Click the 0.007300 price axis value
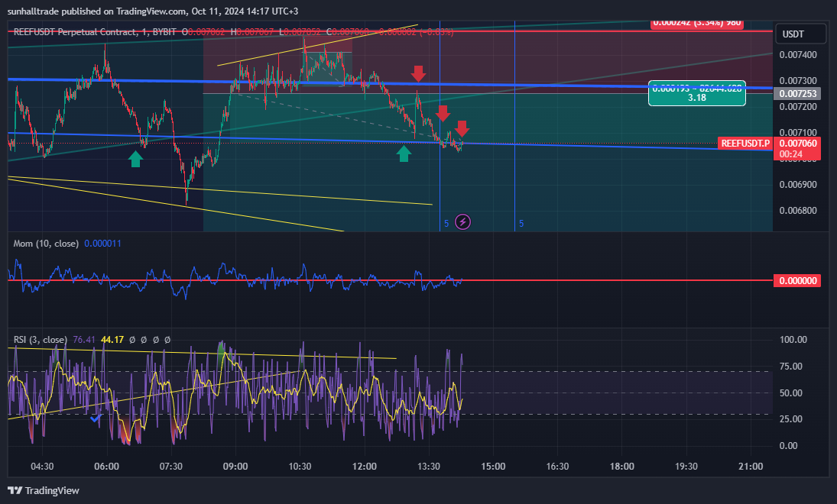This screenshot has width=837, height=504. (797, 81)
